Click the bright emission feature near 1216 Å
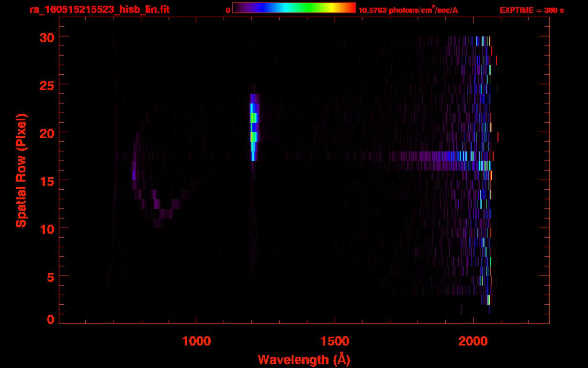This screenshot has width=588, height=368. point(254,127)
